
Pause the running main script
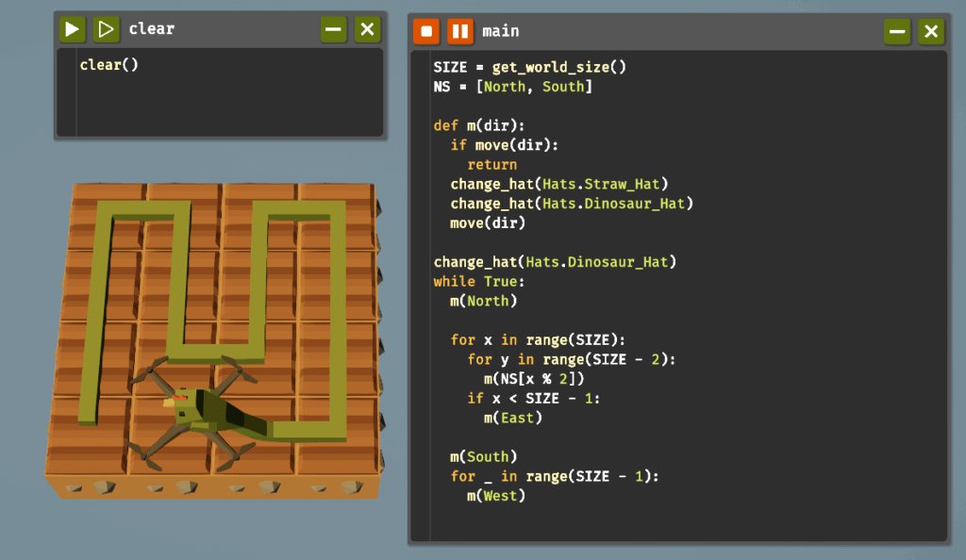click(460, 31)
